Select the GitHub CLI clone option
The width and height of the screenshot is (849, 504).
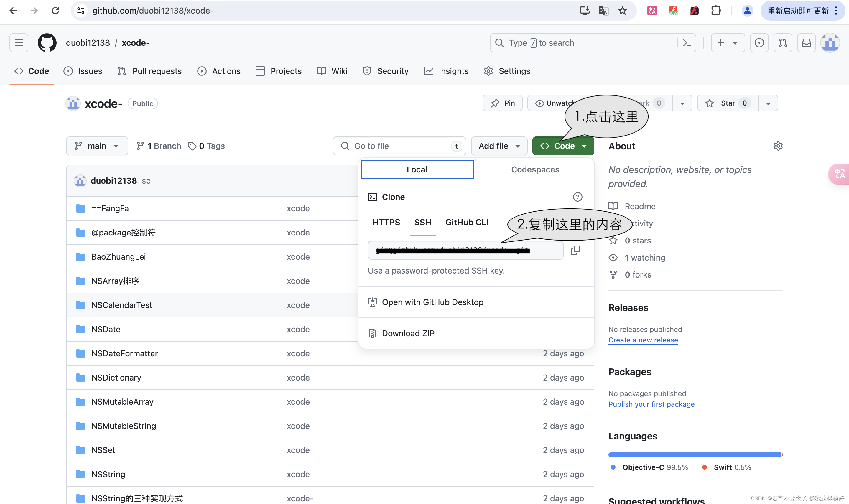click(x=467, y=223)
